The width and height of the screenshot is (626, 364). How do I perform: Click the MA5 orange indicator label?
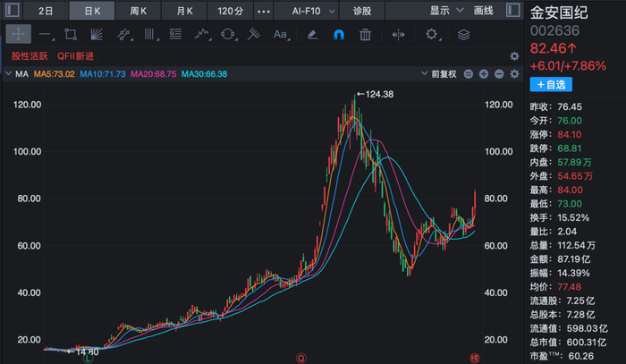click(54, 74)
